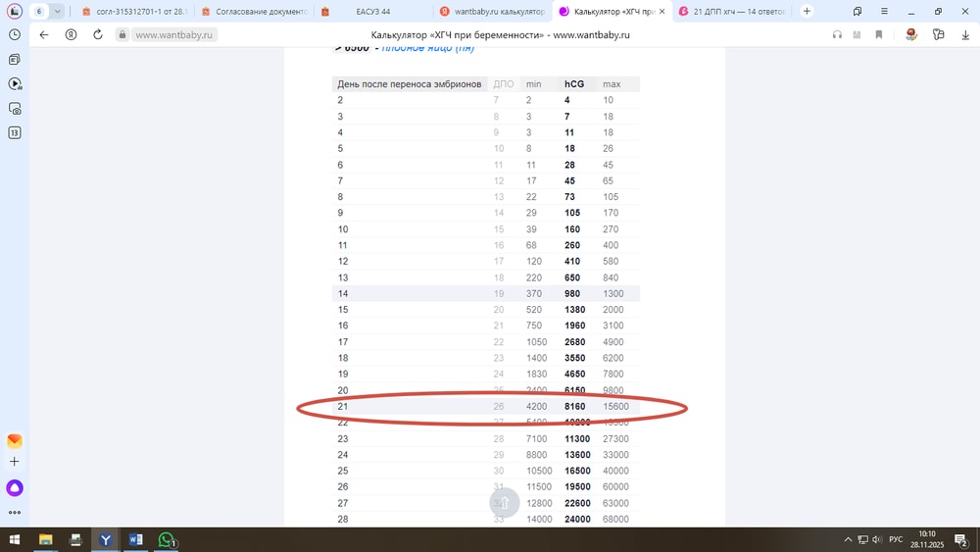980x552 pixels.
Task: Open the sidebar screenshot tool icon
Action: 15,108
